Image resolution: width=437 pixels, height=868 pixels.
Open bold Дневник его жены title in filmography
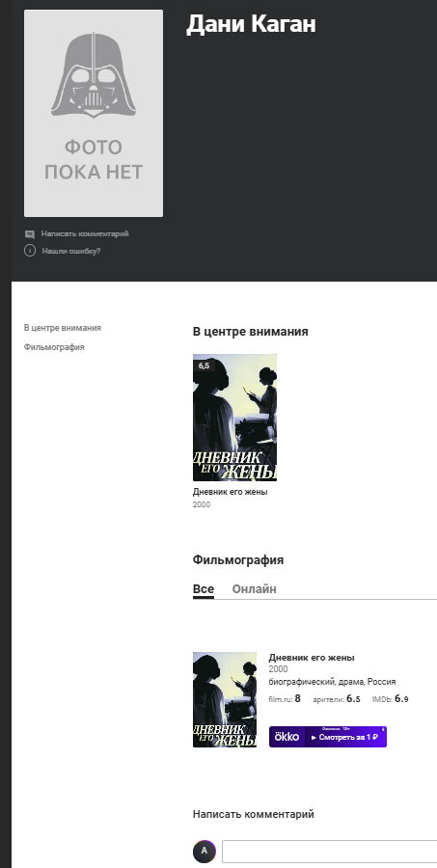click(x=312, y=658)
